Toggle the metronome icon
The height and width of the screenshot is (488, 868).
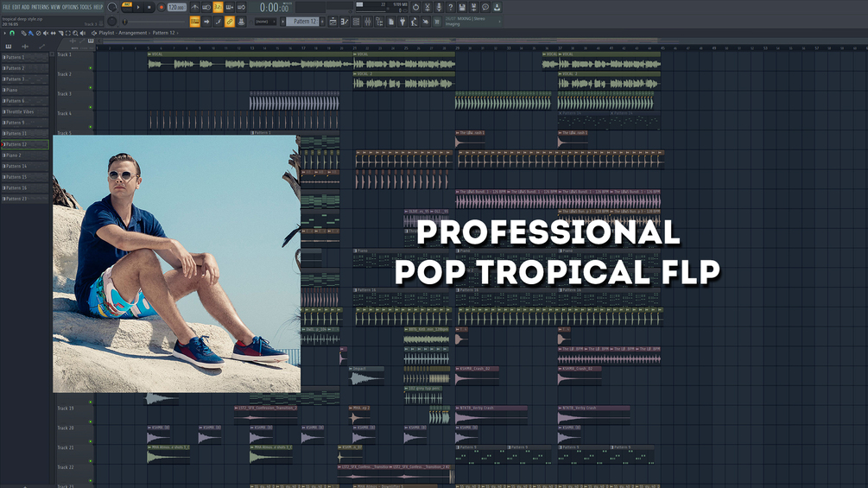(x=195, y=7)
